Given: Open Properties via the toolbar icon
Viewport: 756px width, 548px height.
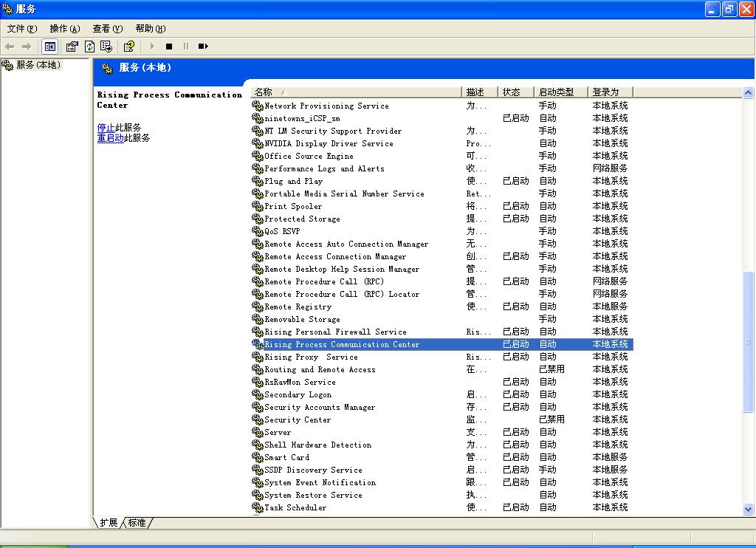Looking at the screenshot, I should pyautogui.click(x=72, y=47).
